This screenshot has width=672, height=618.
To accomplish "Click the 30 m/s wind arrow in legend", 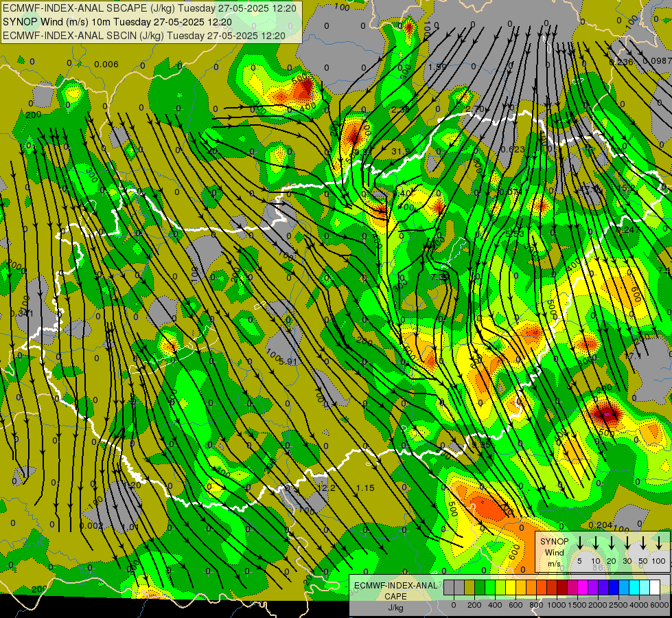I will point(627,542).
